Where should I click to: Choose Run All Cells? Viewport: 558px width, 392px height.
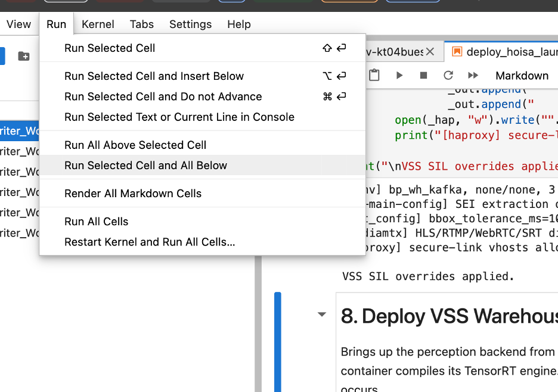point(203,222)
